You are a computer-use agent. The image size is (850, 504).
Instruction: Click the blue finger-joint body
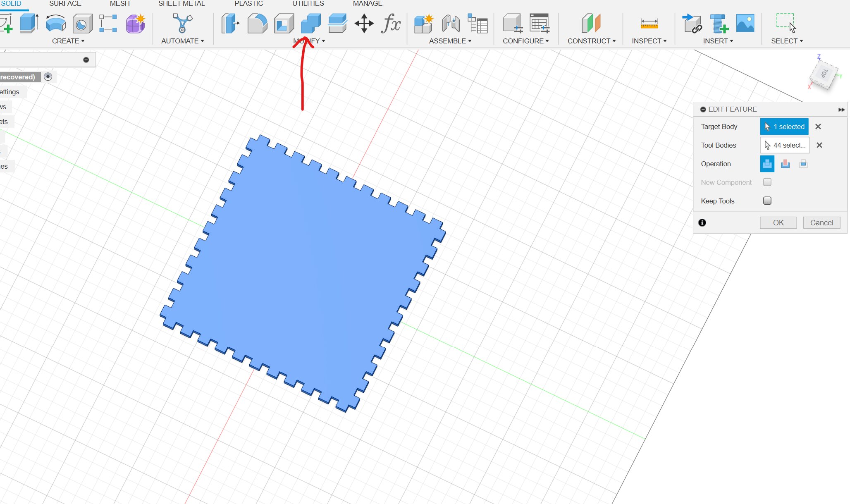tap(303, 273)
